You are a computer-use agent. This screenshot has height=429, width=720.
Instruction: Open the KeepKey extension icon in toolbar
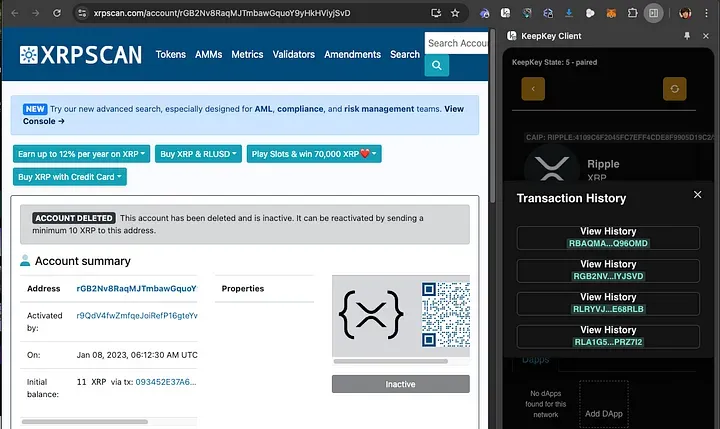[506, 13]
